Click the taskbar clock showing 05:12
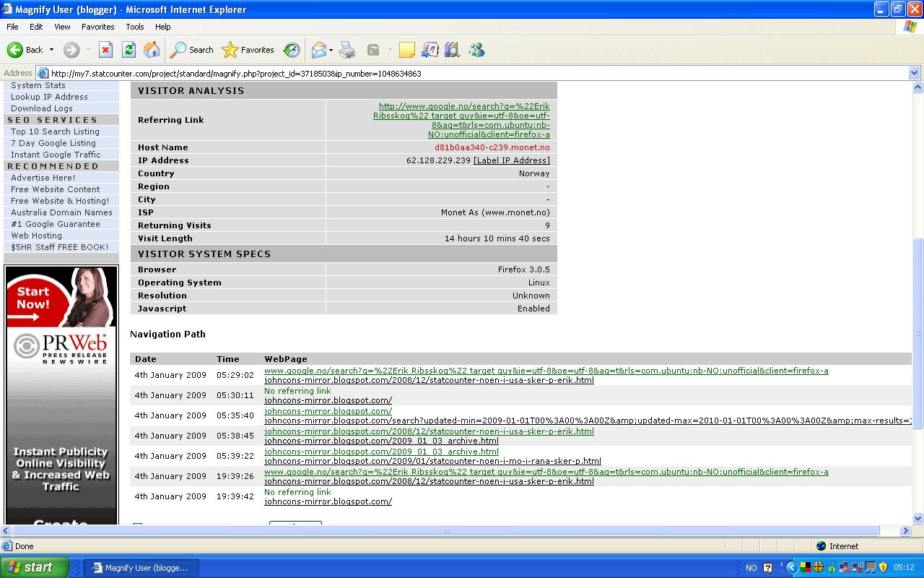The height and width of the screenshot is (578, 924). click(904, 568)
